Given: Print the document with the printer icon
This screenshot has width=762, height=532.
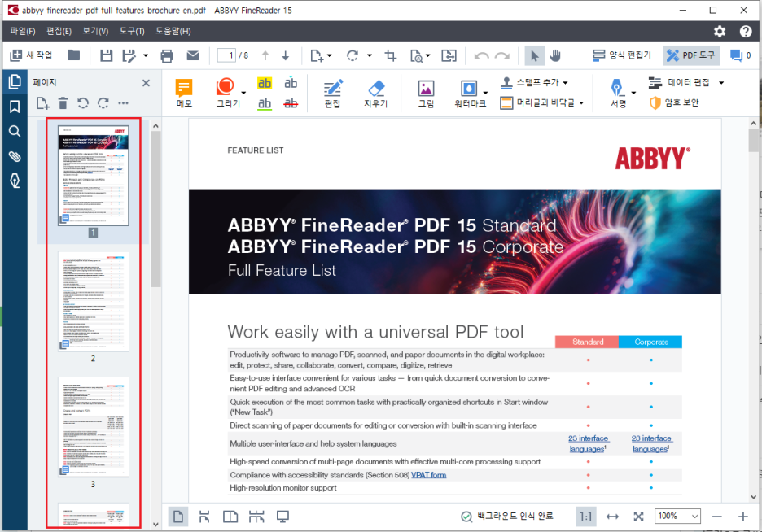Looking at the screenshot, I should point(167,55).
